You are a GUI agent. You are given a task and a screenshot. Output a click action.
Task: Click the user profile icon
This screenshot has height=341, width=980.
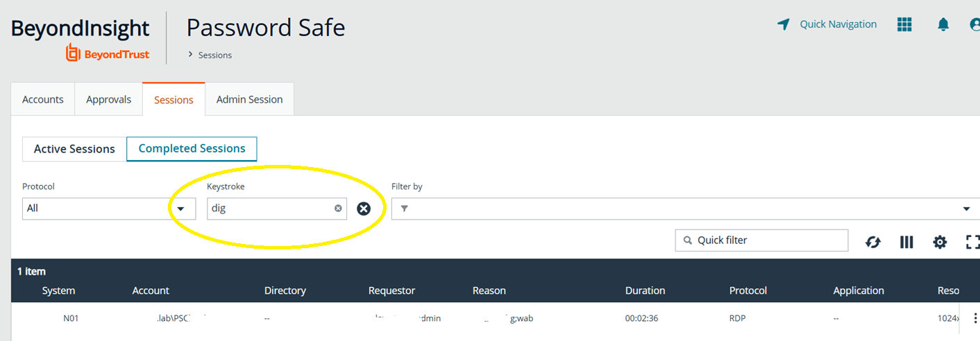coord(975,24)
